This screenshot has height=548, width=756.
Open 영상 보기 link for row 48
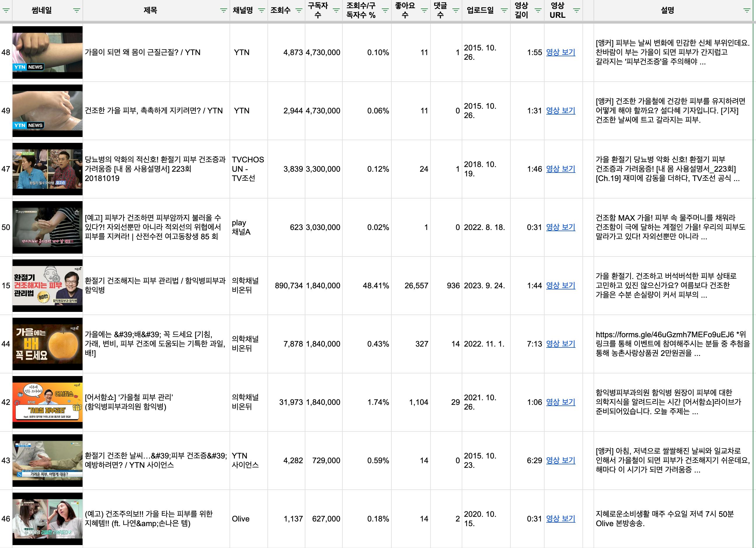(x=560, y=52)
